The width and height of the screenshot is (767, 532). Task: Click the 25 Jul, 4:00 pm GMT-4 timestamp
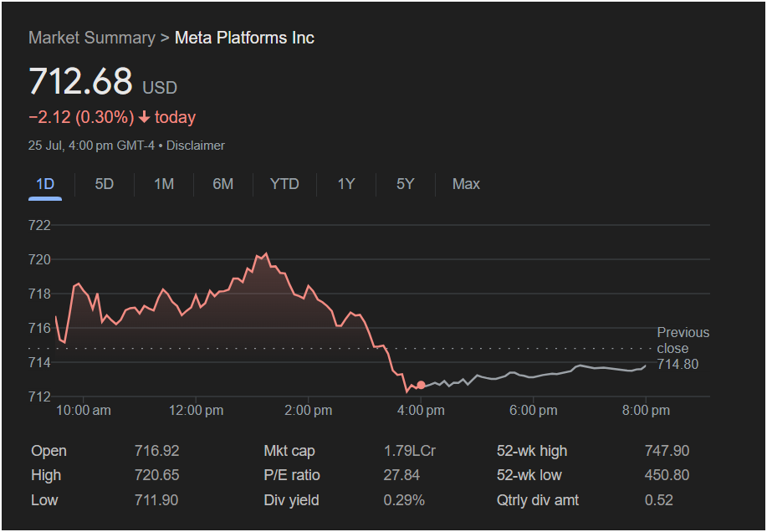[x=91, y=146]
